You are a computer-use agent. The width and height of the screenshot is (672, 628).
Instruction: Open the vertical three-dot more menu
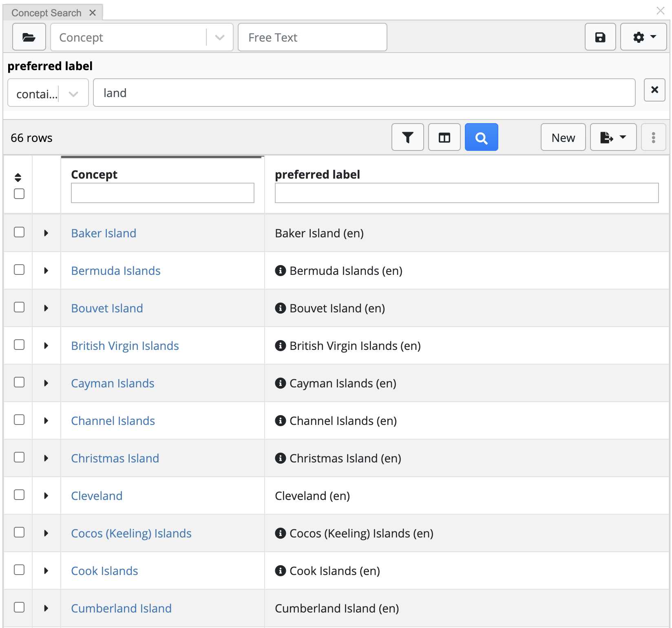pyautogui.click(x=653, y=137)
